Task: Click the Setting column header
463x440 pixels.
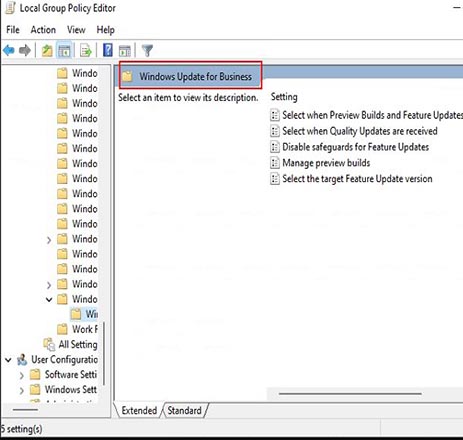Action: point(284,97)
